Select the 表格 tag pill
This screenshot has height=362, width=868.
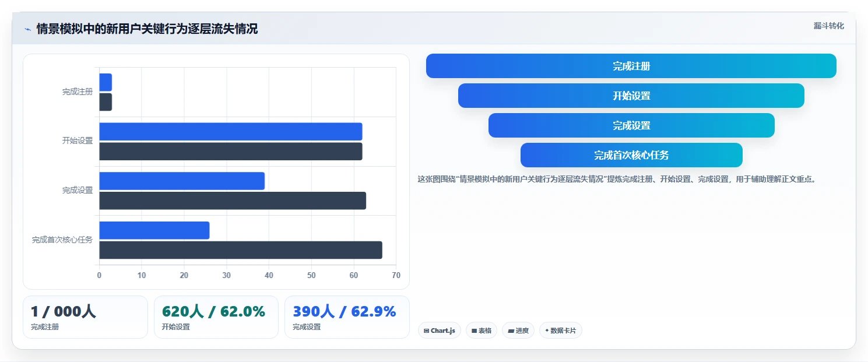481,331
